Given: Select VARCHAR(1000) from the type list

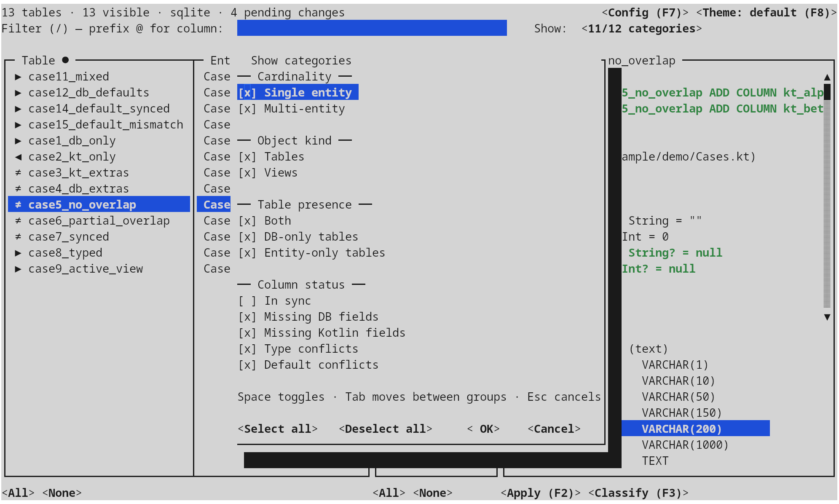Looking at the screenshot, I should (685, 445).
